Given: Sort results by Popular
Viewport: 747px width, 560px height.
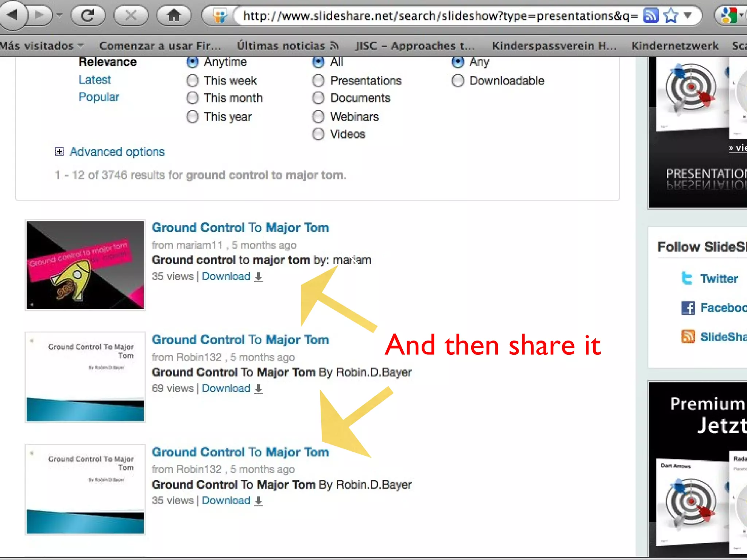Looking at the screenshot, I should 99,97.
